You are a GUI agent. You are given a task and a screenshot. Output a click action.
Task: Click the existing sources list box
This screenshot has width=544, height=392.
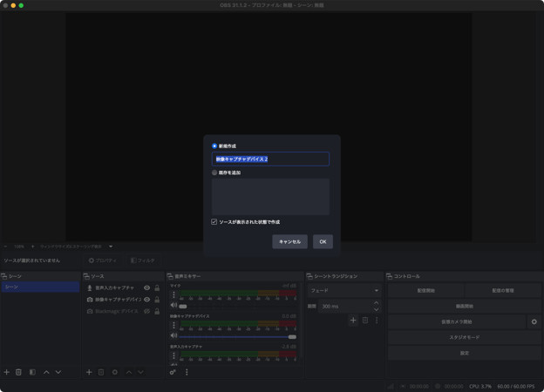point(270,197)
